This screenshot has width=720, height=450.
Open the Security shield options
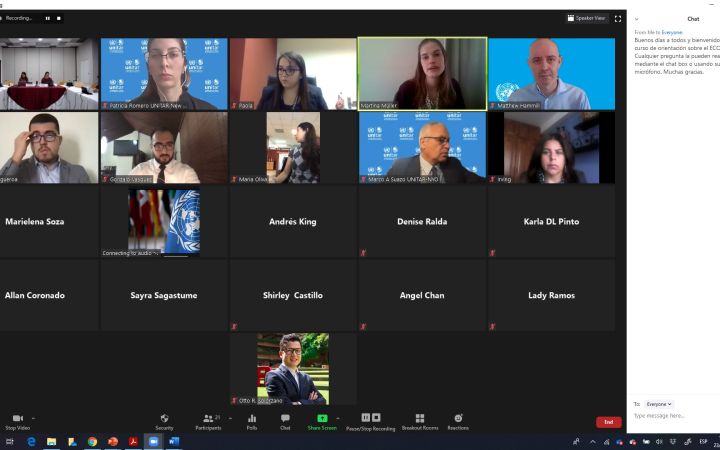tap(164, 418)
